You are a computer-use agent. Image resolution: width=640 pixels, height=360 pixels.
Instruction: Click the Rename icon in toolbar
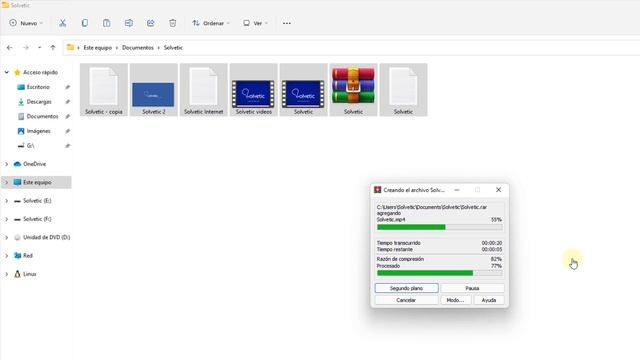coord(129,23)
